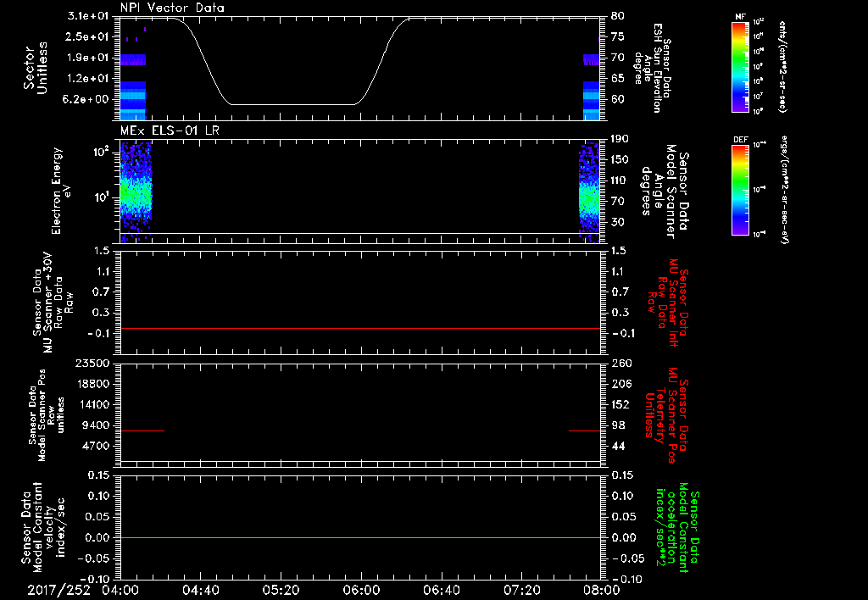Image resolution: width=868 pixels, height=600 pixels.
Task: Click the 23500 scanner position tick value
Action: [x=92, y=363]
